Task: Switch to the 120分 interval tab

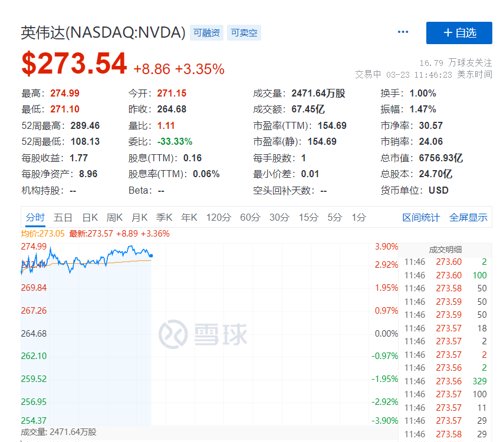Action: click(x=218, y=218)
